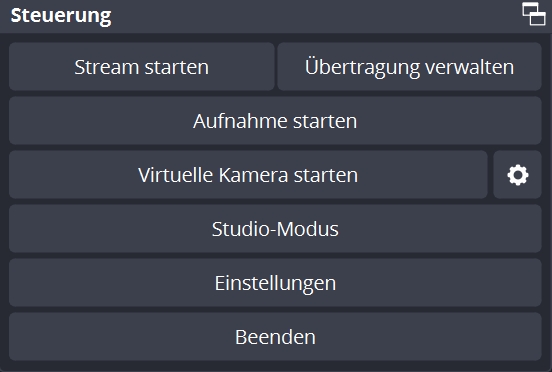
Task: Quit the app with Beenden
Action: [275, 337]
